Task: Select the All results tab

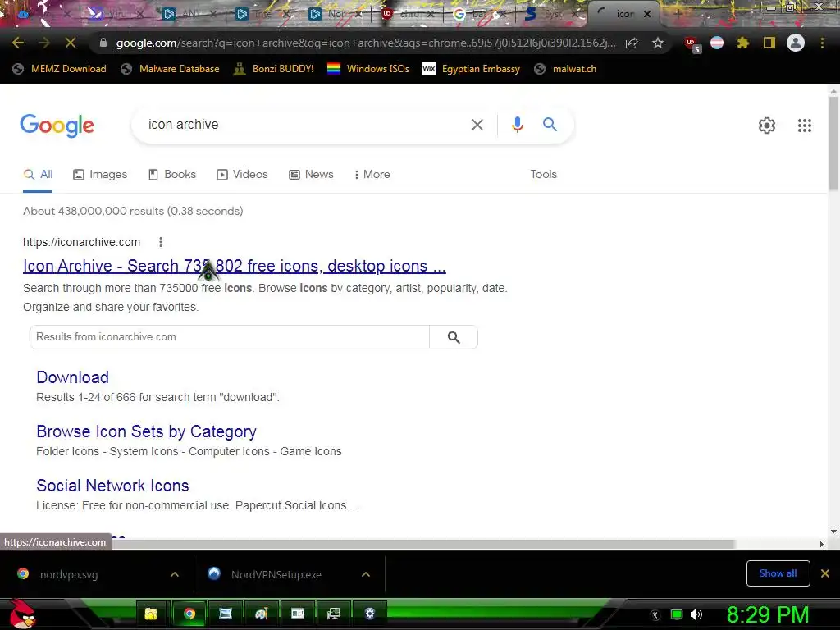Action: click(x=38, y=175)
